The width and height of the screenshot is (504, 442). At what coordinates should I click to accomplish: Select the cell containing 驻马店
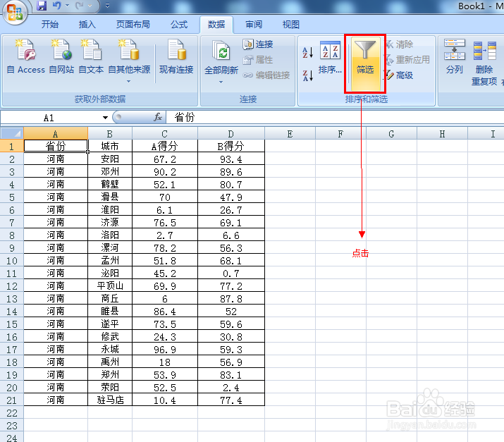pos(109,400)
